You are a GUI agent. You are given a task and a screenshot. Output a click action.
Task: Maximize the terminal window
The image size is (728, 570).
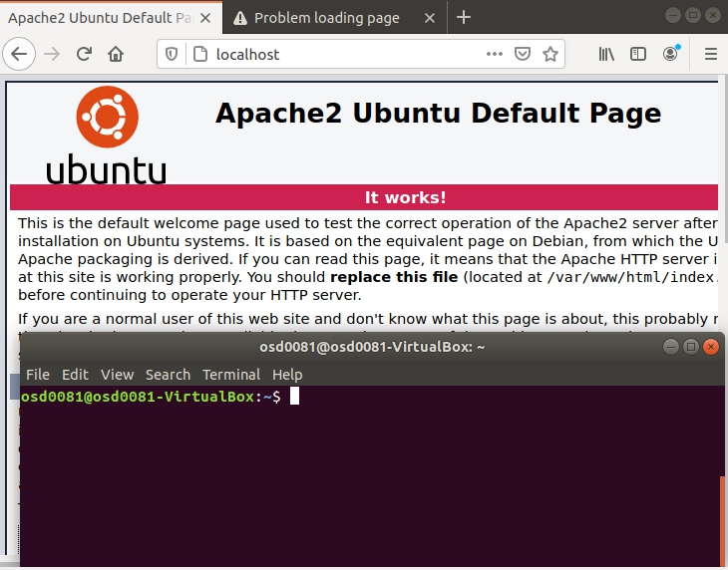[691, 347]
